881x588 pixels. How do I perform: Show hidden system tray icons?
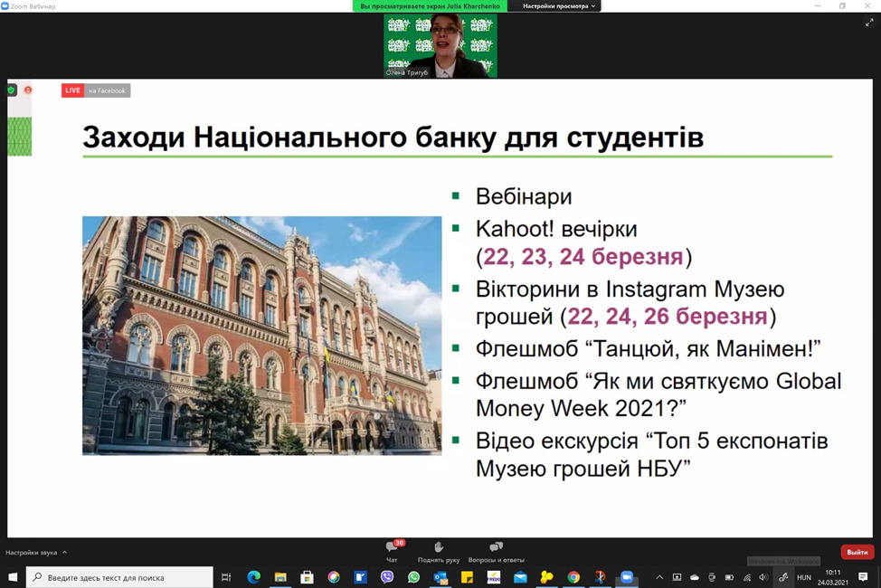tap(659, 577)
